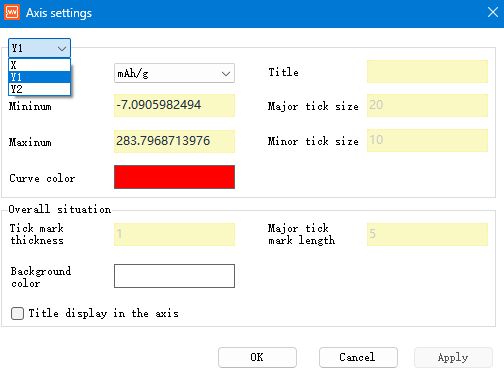Image resolution: width=504 pixels, height=370 pixels.
Task: Click the Cancel button
Action: pos(358,357)
